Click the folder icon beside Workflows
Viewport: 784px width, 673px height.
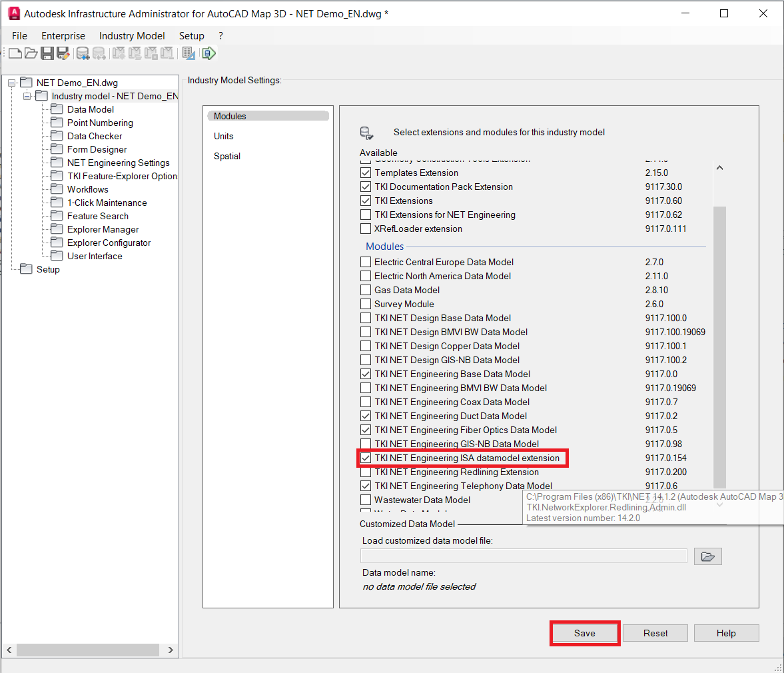[x=57, y=189]
